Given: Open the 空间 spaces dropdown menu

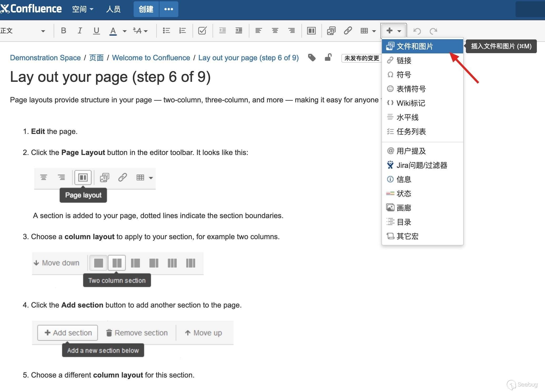Looking at the screenshot, I should coord(83,9).
